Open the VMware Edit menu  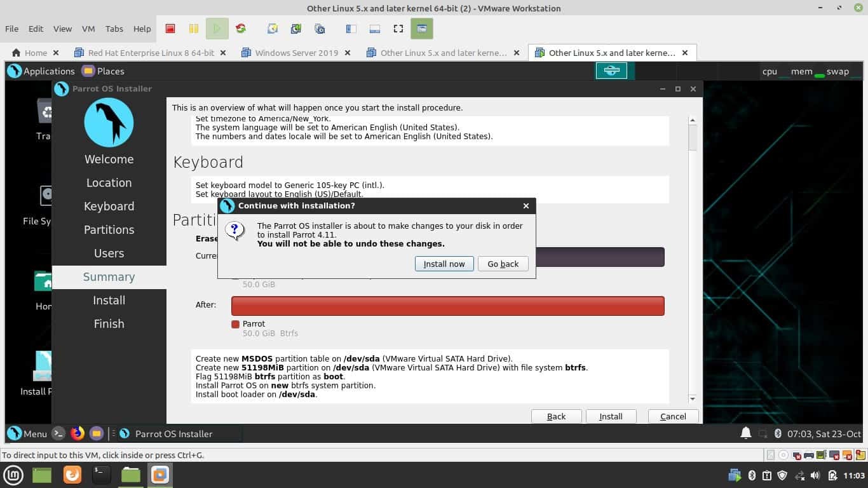coord(36,29)
